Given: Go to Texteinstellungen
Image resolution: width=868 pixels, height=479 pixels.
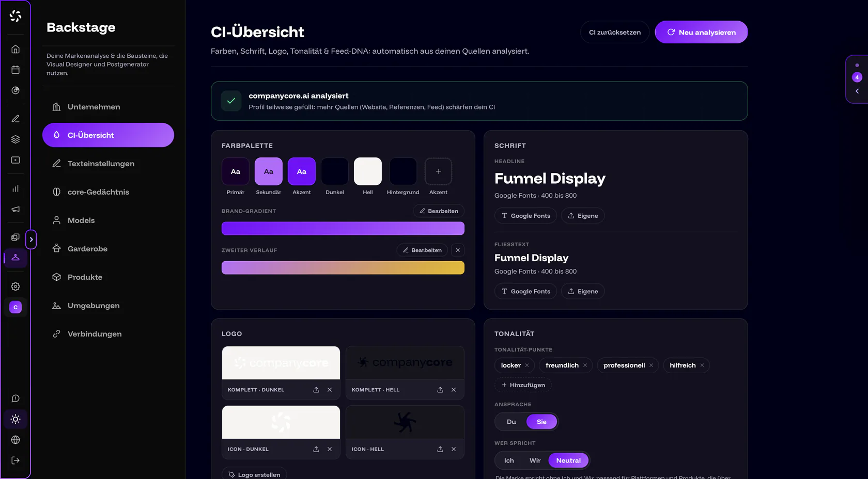Looking at the screenshot, I should click(108, 164).
